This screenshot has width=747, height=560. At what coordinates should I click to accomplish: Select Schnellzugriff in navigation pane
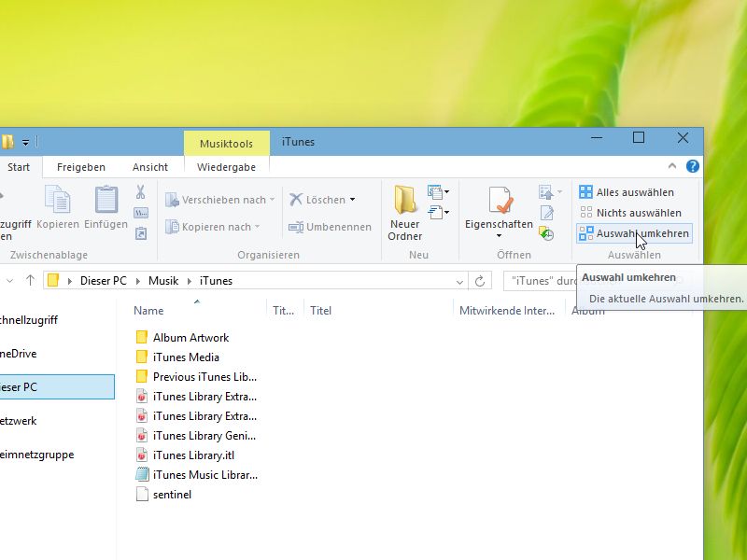pyautogui.click(x=29, y=320)
